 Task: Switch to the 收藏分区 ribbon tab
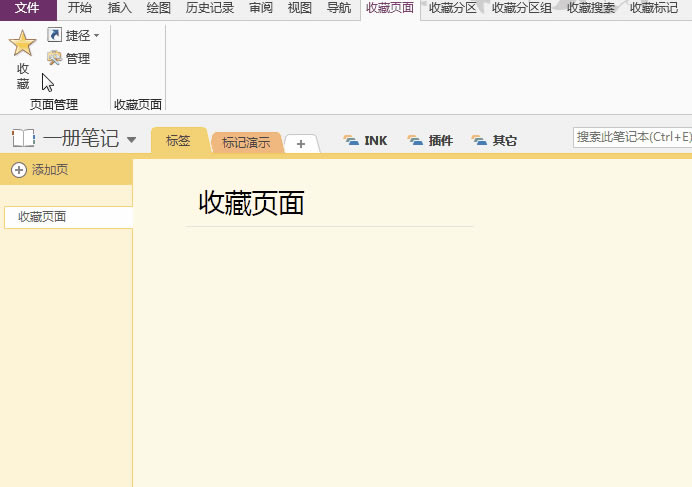click(453, 8)
